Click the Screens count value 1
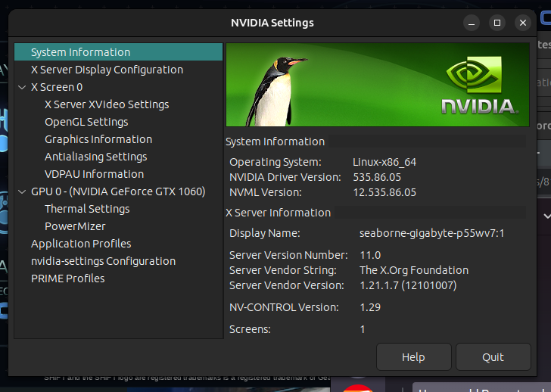 click(x=363, y=329)
